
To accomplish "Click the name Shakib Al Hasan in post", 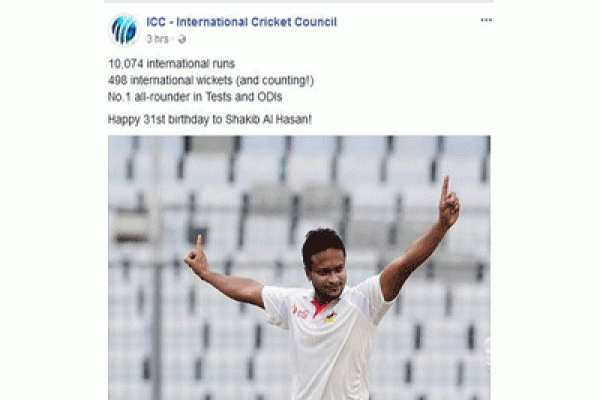I will [x=268, y=119].
